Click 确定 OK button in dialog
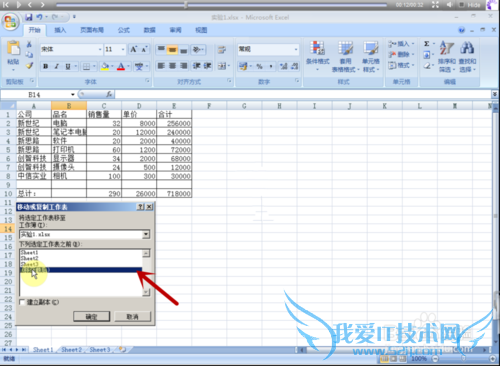Image resolution: width=500 pixels, height=366 pixels. pos(91,316)
